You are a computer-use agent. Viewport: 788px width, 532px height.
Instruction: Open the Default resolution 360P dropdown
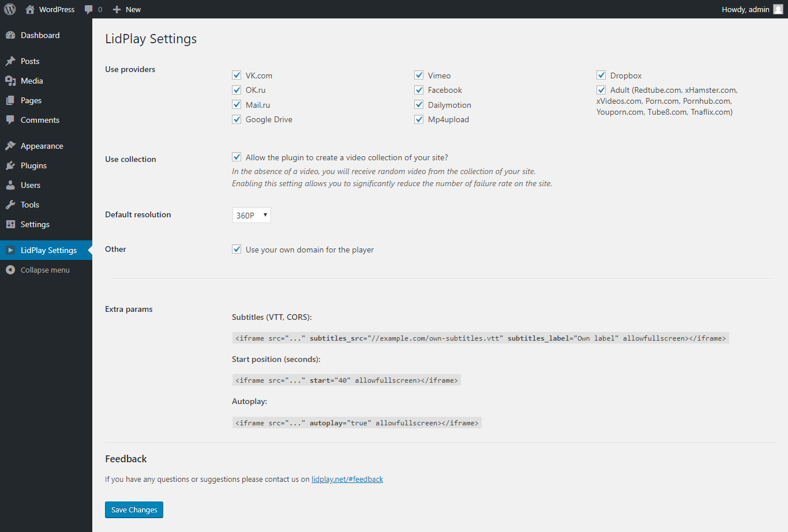tap(252, 215)
